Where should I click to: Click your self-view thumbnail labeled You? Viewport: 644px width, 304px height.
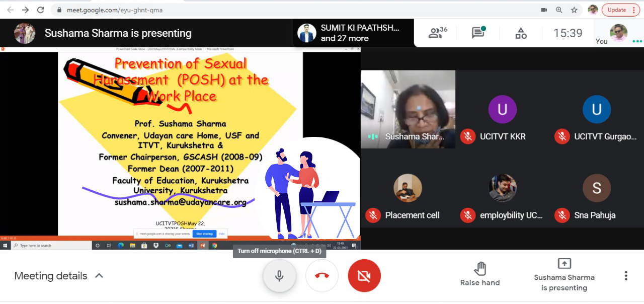click(x=618, y=33)
